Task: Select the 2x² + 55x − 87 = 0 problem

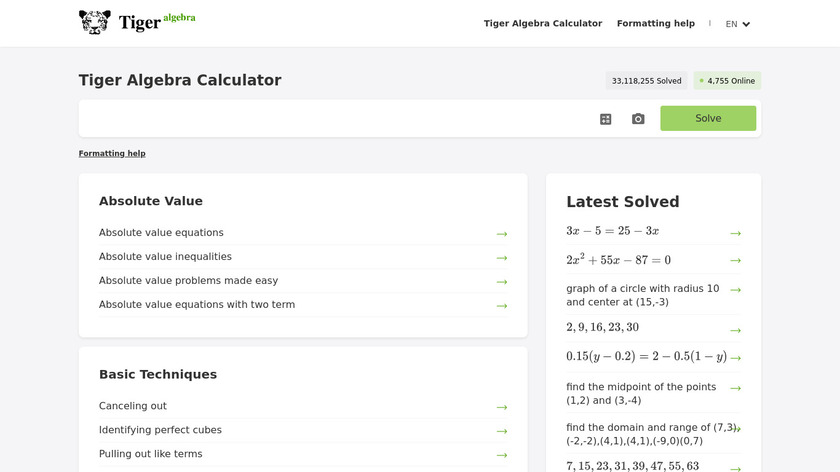Action: (x=618, y=260)
